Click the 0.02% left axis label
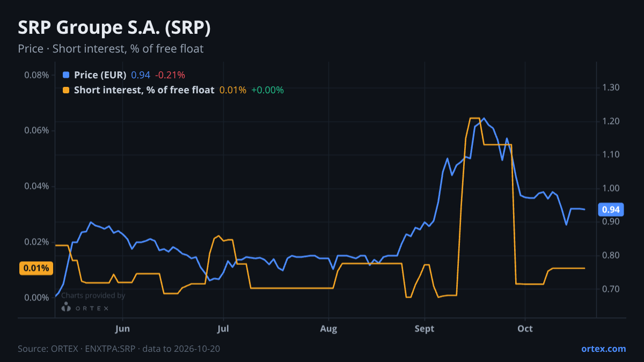Image resolution: width=644 pixels, height=362 pixels. tap(36, 242)
